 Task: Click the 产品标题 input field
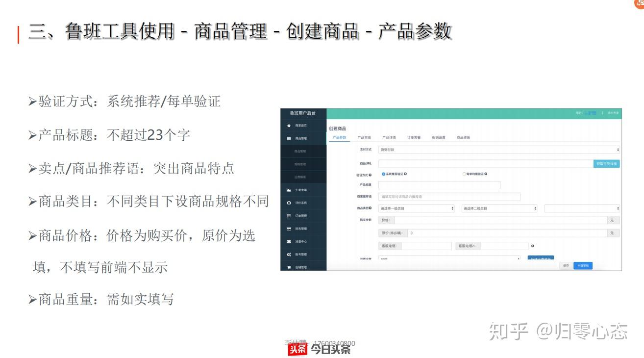coord(440,185)
